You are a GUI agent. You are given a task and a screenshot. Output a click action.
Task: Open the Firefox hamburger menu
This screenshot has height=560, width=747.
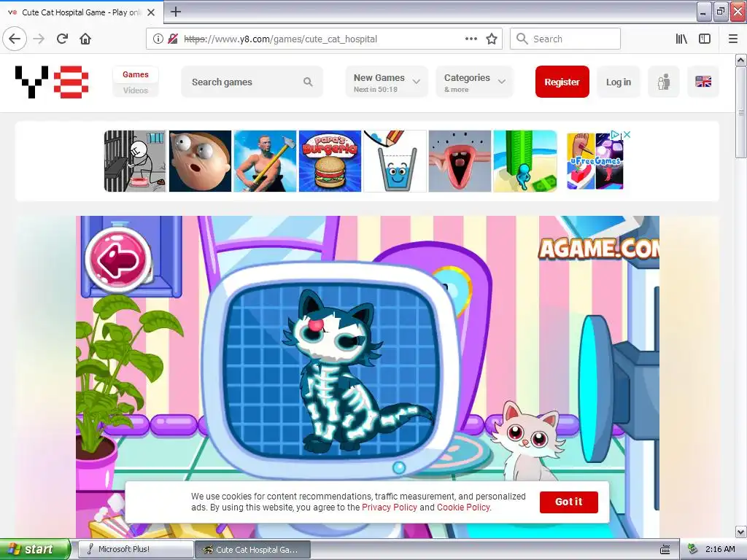click(x=733, y=39)
